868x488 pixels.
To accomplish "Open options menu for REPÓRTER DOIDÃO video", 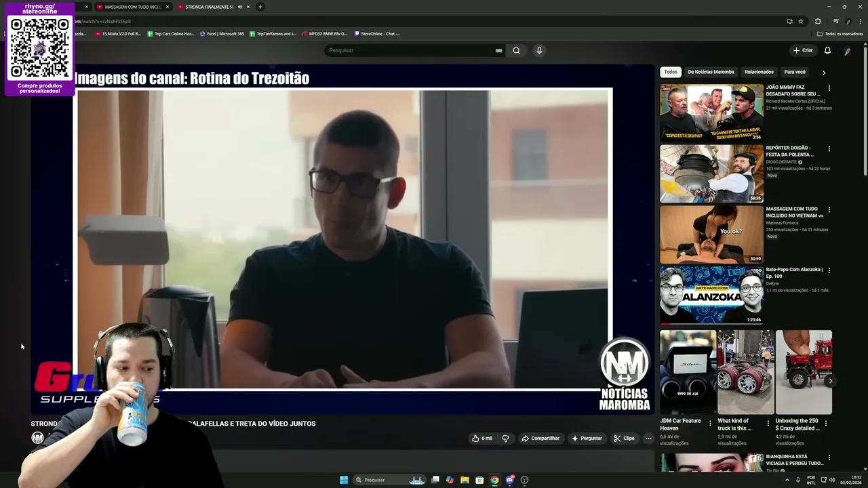I will coord(829,148).
